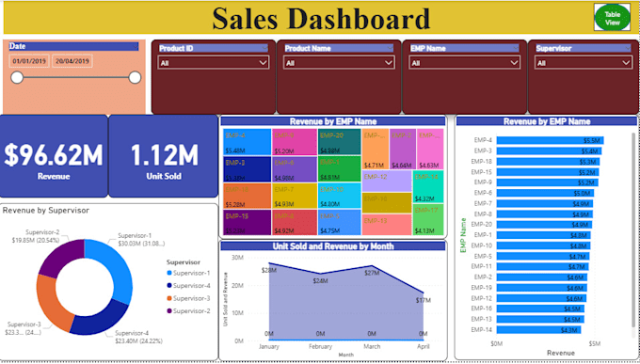640x364 pixels.
Task: Click the EMP-16 bar in the bar chart
Action: pos(540,309)
